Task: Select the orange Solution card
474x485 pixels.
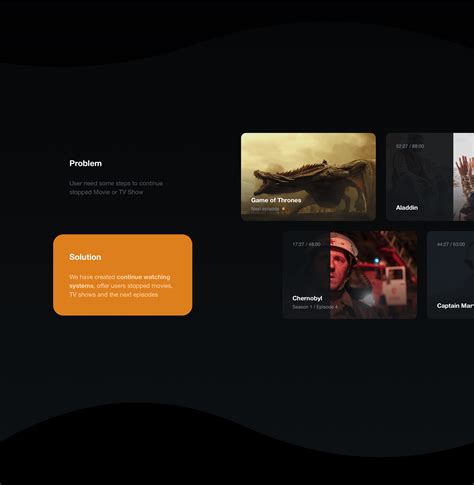Action: click(123, 275)
